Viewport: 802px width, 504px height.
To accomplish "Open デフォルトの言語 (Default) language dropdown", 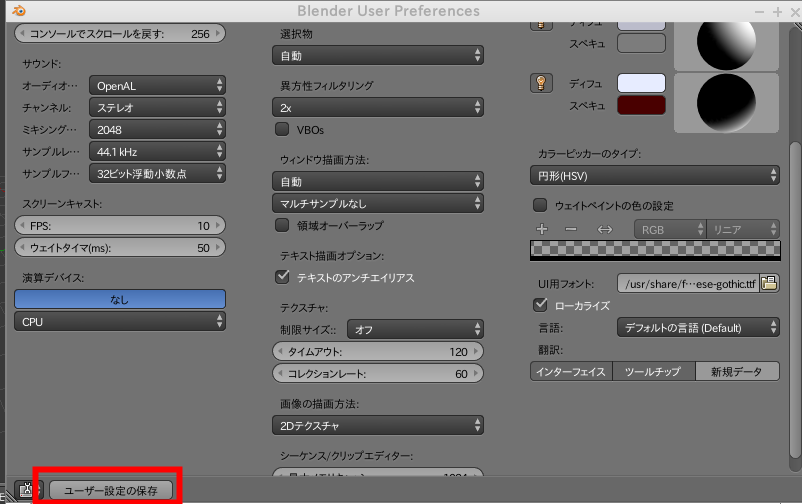I will (x=698, y=327).
